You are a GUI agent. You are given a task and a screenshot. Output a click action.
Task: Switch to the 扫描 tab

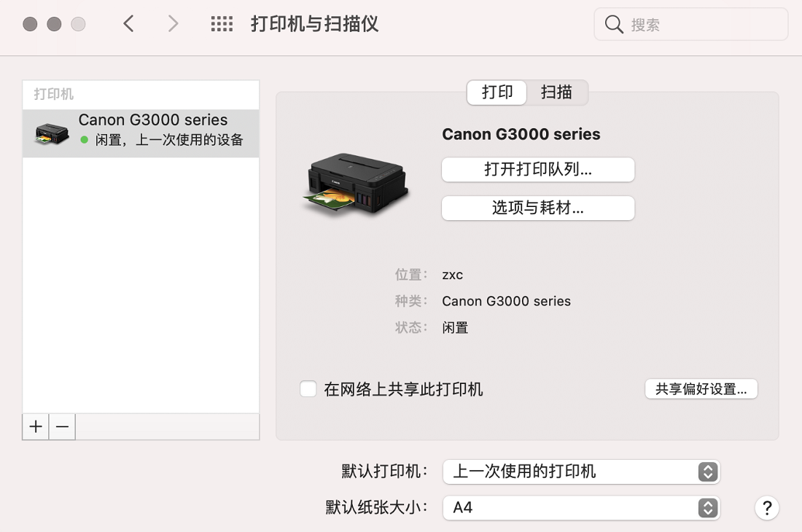pos(556,93)
